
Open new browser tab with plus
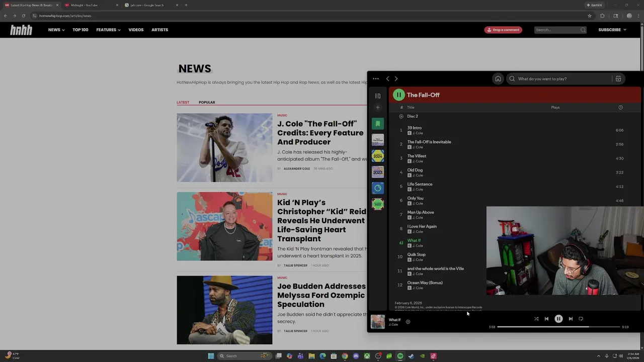pyautogui.click(x=186, y=5)
